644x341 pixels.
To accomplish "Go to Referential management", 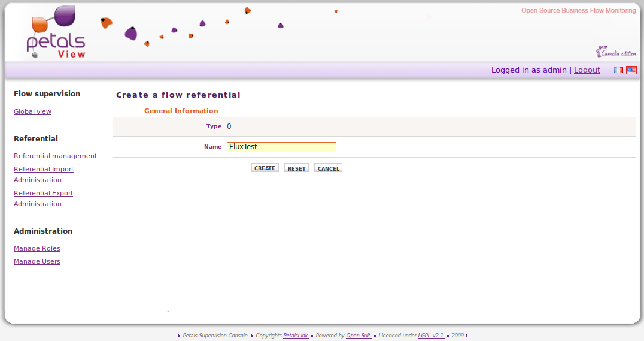I will point(55,156).
